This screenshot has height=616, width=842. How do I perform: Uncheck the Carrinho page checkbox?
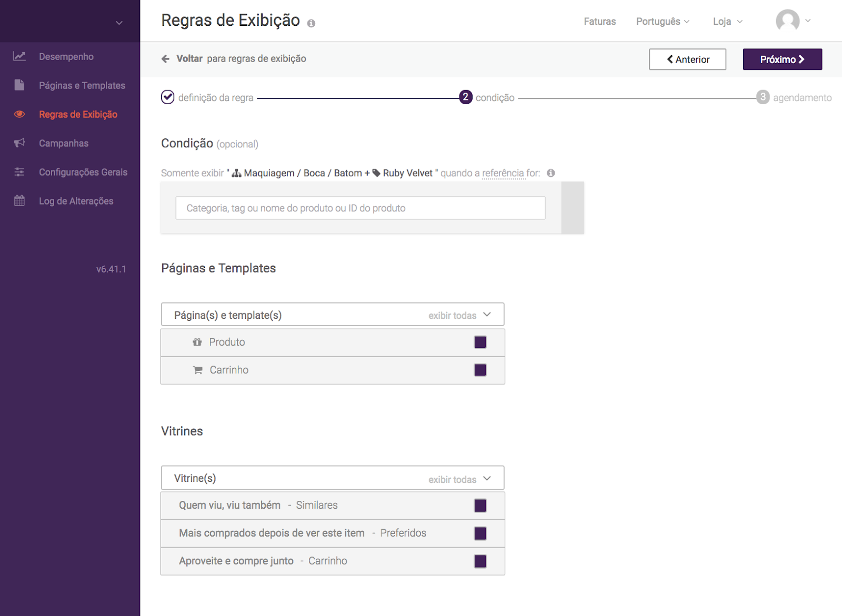(x=480, y=370)
